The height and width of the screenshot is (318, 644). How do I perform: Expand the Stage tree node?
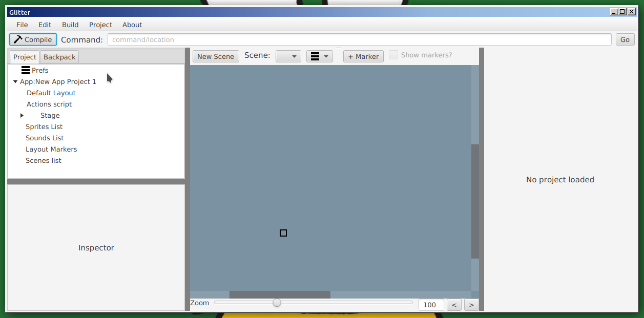22,115
